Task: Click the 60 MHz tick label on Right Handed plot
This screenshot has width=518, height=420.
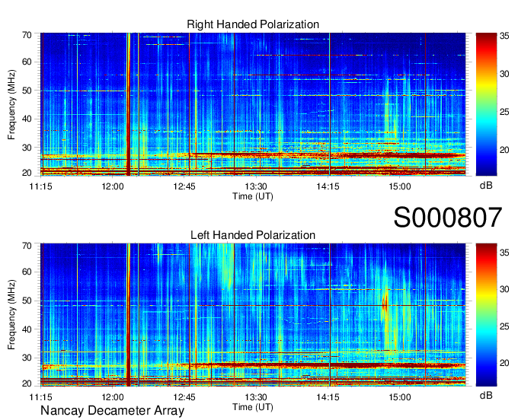Action: tap(27, 62)
